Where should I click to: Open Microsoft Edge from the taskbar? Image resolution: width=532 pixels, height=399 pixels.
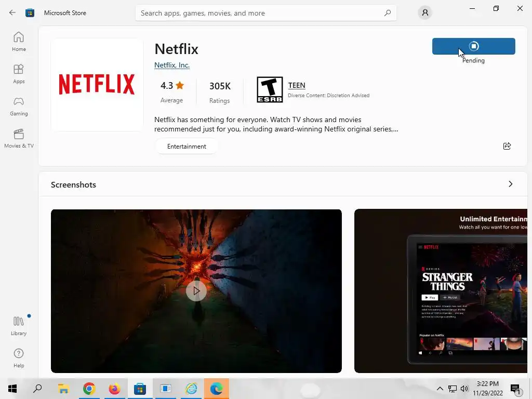[217, 389]
